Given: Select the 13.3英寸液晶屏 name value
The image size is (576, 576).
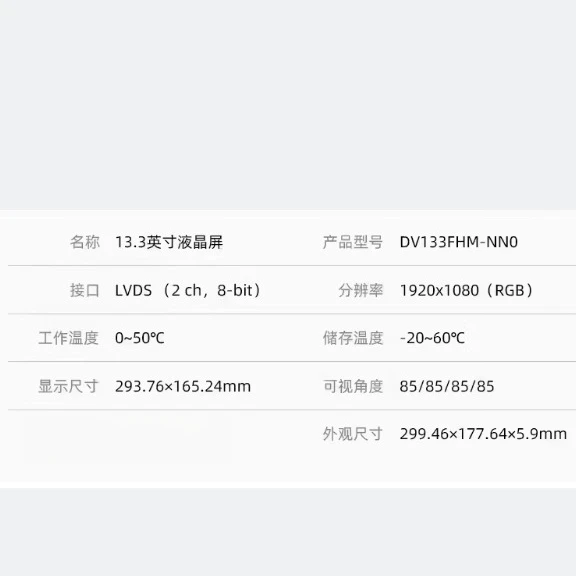Looking at the screenshot, I should click(x=169, y=242).
